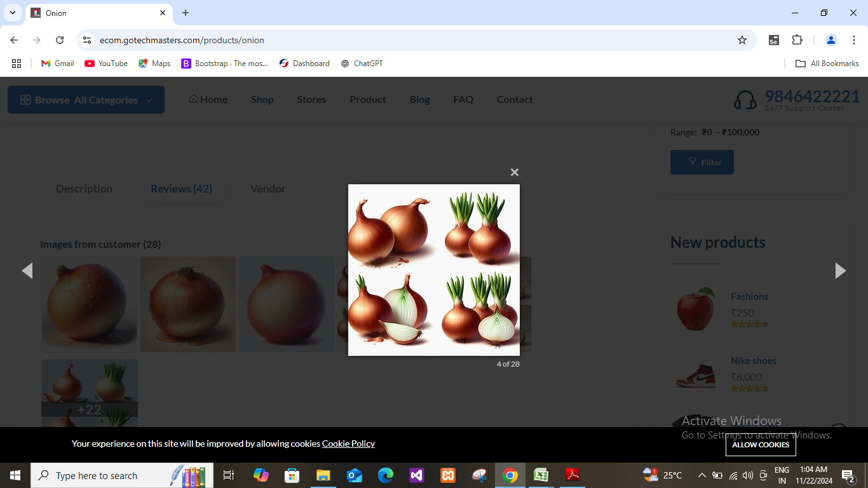Viewport: 868px width, 488px height.
Task: Go to next image with right arrow
Action: (840, 271)
